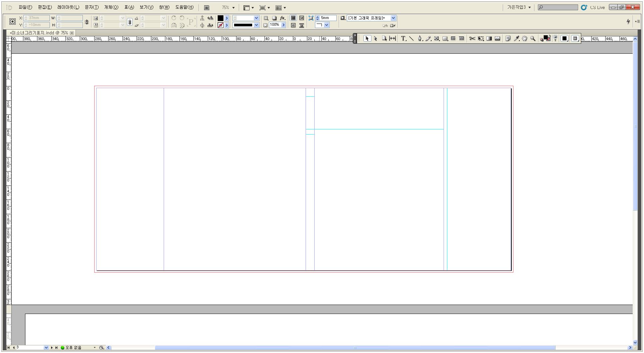The width and height of the screenshot is (644, 353).
Task: Activate the Eyedropper tool
Action: point(516,39)
